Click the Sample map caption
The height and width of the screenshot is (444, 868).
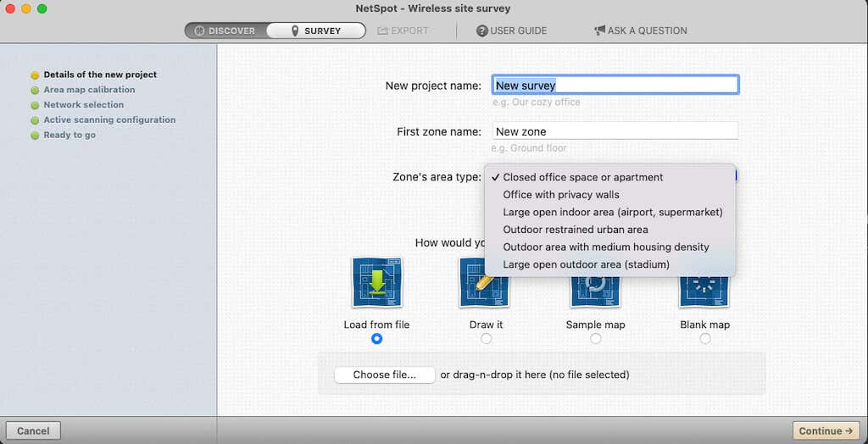595,325
